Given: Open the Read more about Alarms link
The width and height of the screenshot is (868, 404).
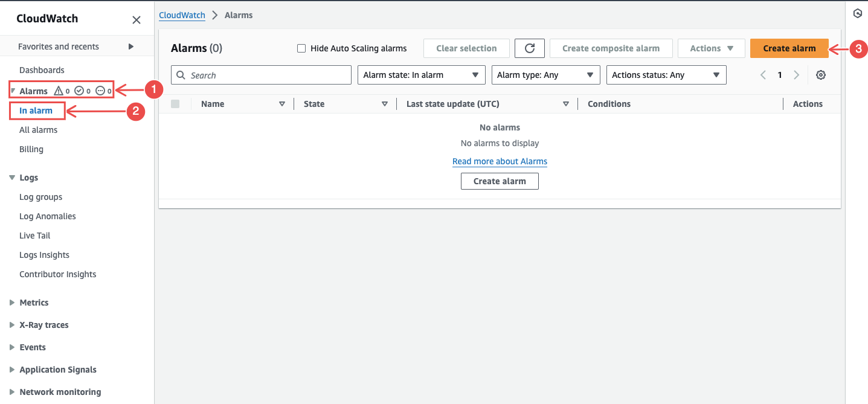Looking at the screenshot, I should (x=500, y=161).
